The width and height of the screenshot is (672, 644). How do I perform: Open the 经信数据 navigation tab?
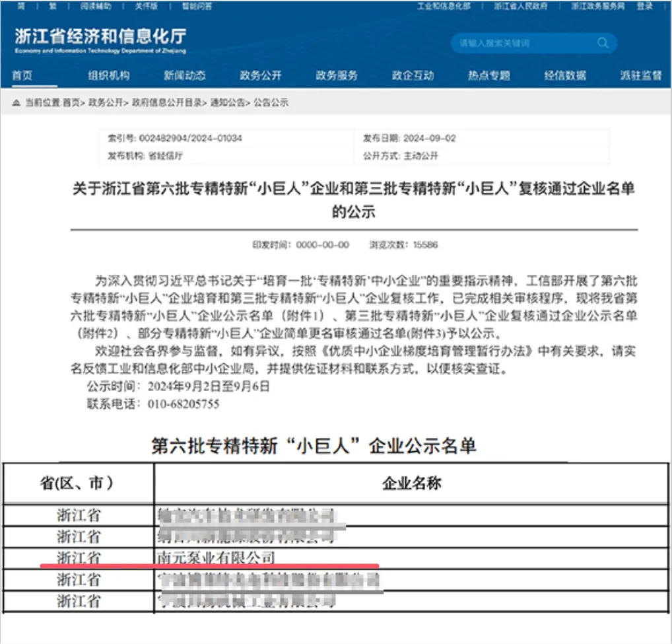(565, 75)
